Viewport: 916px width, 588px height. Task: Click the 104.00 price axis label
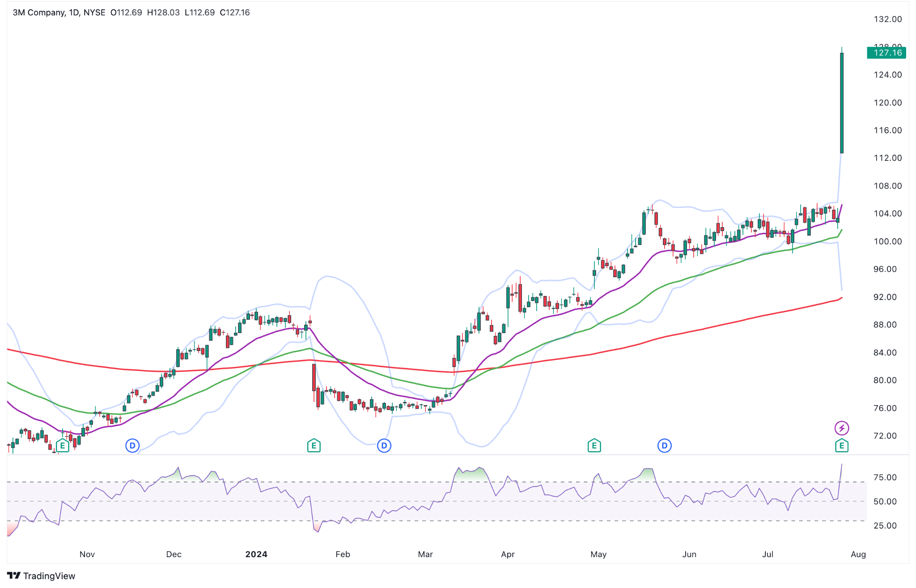tap(888, 213)
